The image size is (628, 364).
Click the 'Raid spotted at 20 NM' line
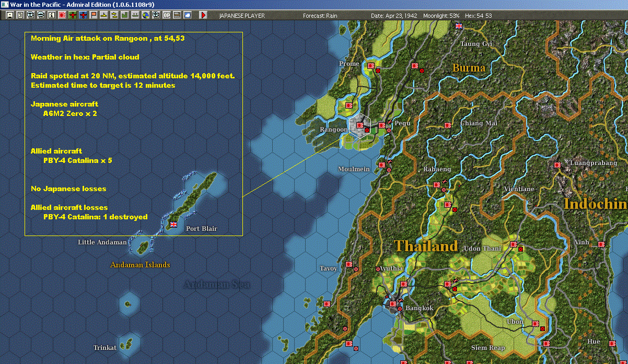(x=133, y=76)
